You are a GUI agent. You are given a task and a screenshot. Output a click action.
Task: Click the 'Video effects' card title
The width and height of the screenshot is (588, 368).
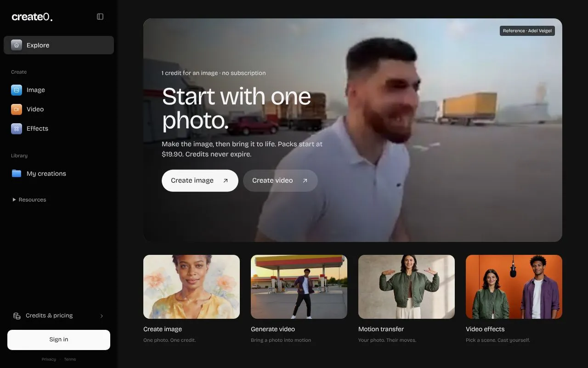pyautogui.click(x=485, y=329)
